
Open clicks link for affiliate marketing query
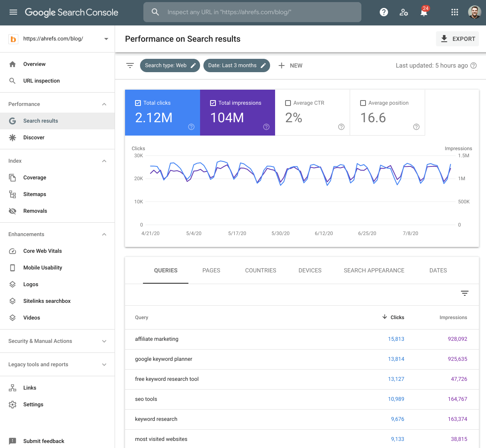tap(396, 339)
